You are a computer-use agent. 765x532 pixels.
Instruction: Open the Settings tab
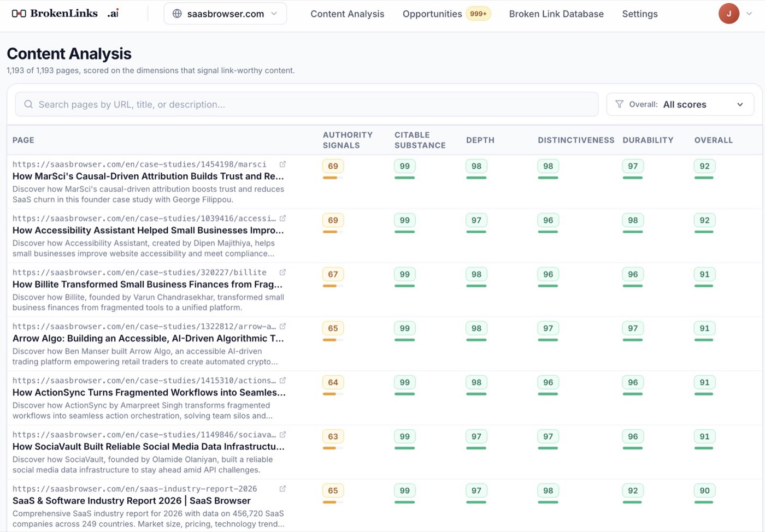point(640,14)
